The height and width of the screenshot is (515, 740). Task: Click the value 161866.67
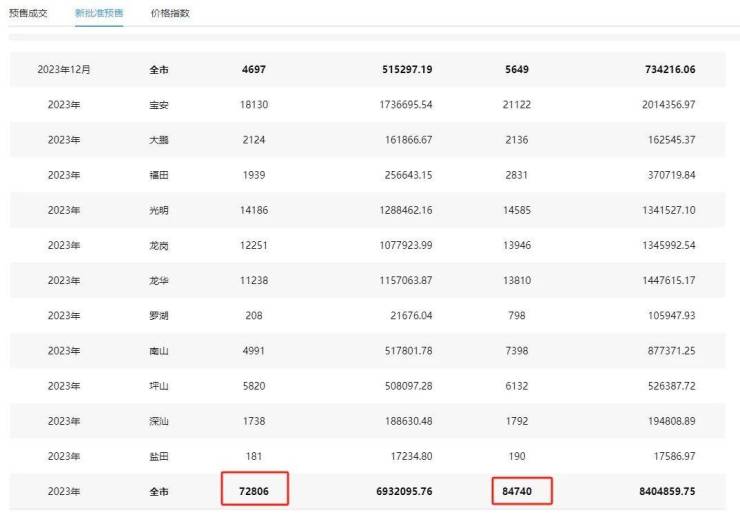pos(409,140)
